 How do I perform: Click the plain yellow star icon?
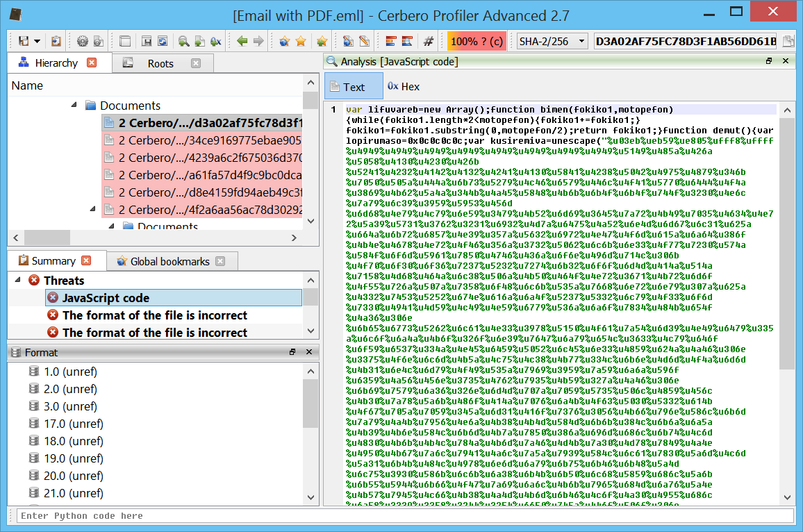pos(301,41)
